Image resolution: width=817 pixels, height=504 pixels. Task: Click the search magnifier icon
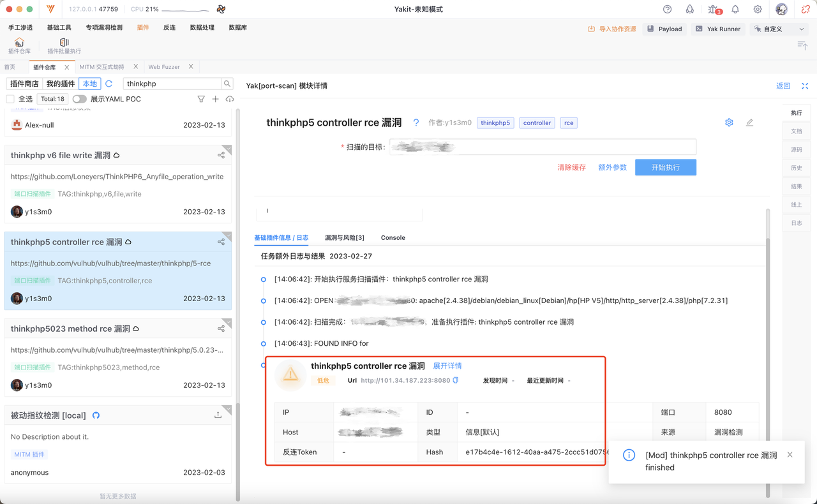coord(227,84)
